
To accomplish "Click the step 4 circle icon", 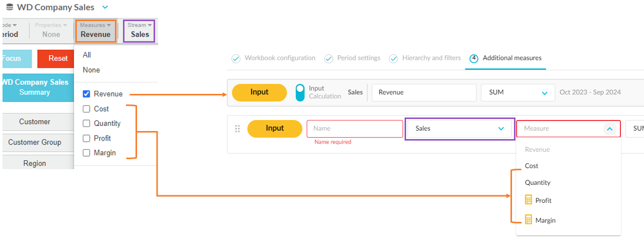I will [474, 59].
